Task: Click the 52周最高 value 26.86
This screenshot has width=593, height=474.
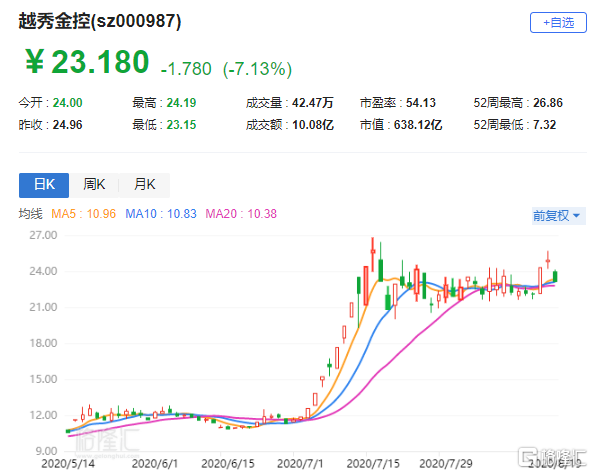Action: (x=548, y=103)
